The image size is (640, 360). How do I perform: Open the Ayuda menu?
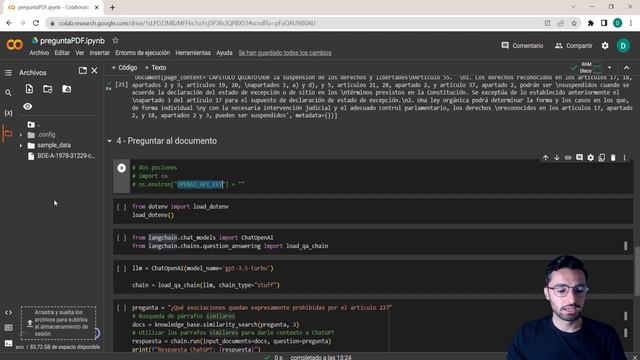pos(224,53)
